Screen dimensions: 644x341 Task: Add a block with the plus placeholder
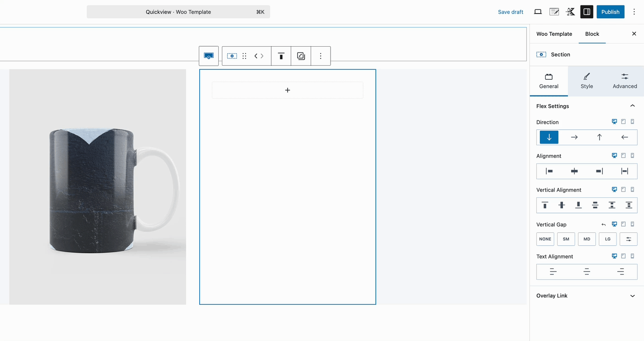click(288, 90)
